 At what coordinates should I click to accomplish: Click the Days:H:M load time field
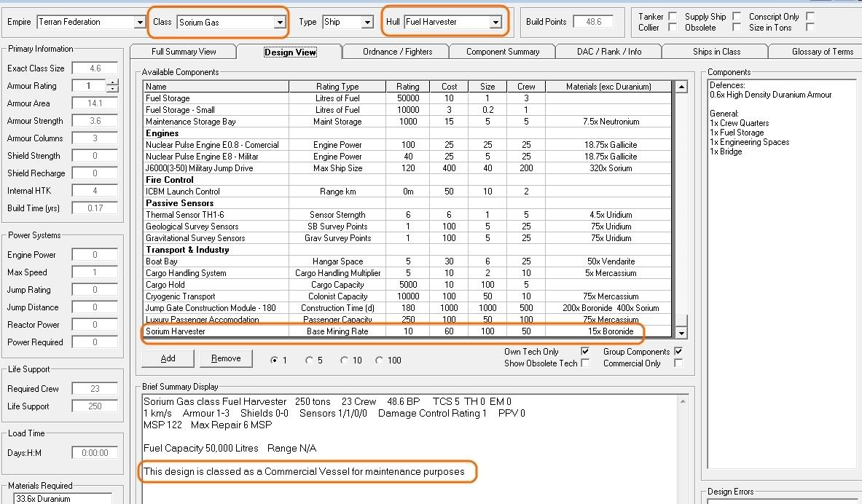point(95,453)
